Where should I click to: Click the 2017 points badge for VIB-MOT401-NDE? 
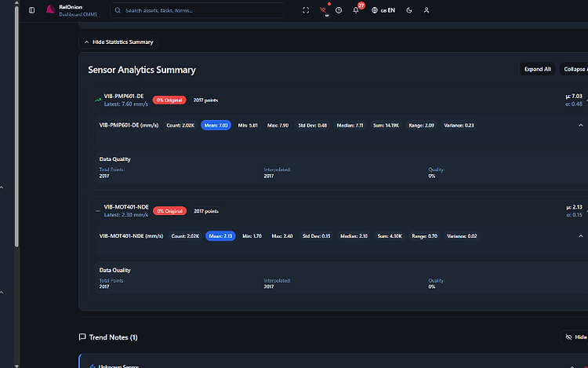pos(206,211)
